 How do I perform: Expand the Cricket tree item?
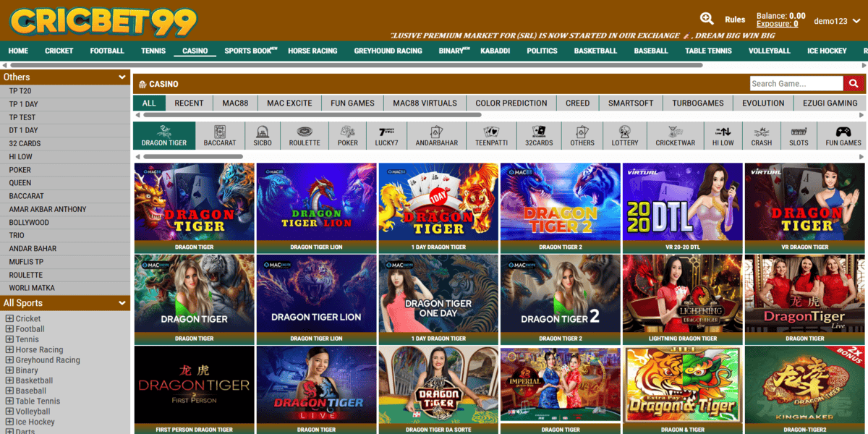tap(9, 319)
